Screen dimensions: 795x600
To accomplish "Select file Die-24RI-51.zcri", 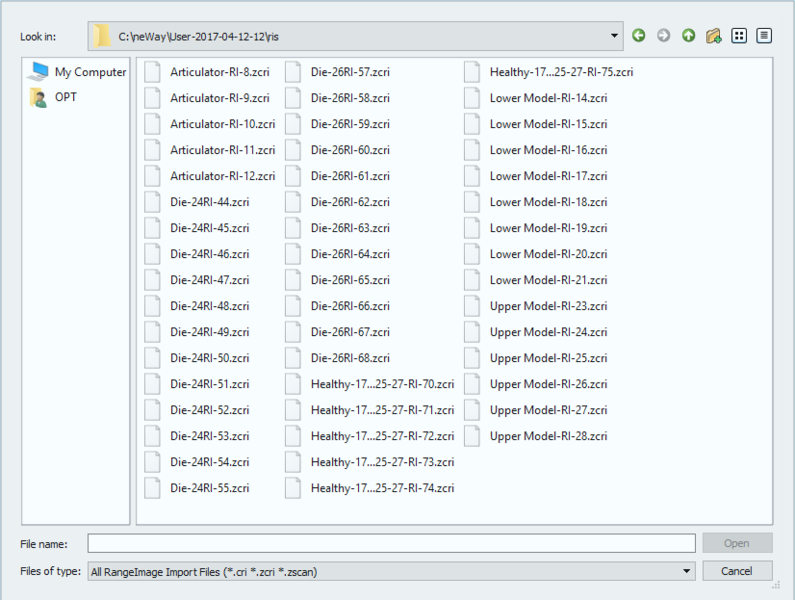I will tap(209, 384).
